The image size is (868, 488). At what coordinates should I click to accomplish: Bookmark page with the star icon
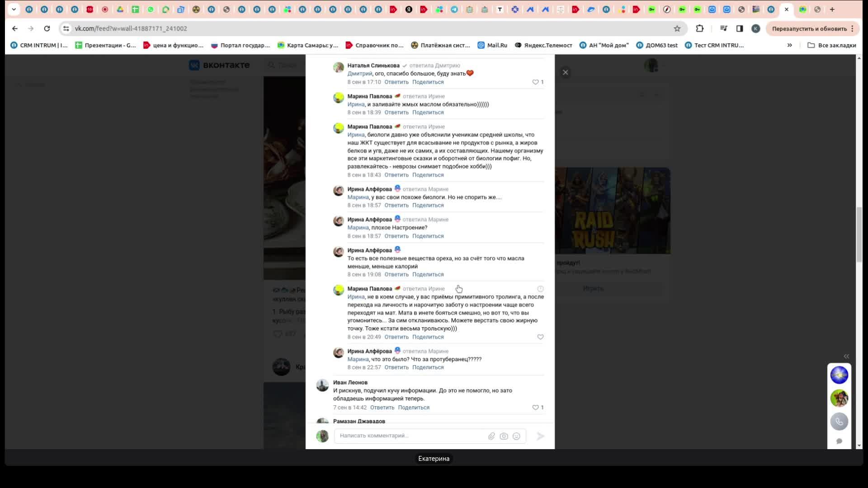677,28
